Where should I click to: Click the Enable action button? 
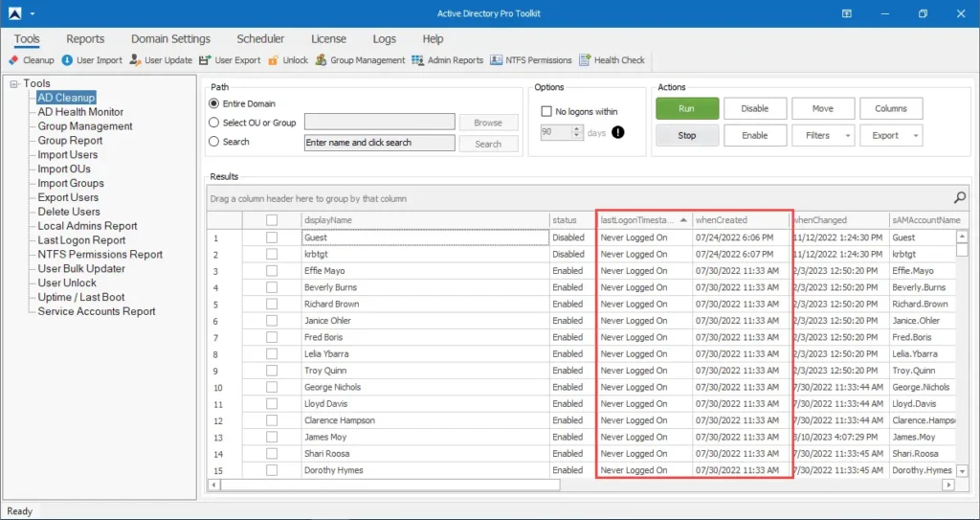click(755, 135)
